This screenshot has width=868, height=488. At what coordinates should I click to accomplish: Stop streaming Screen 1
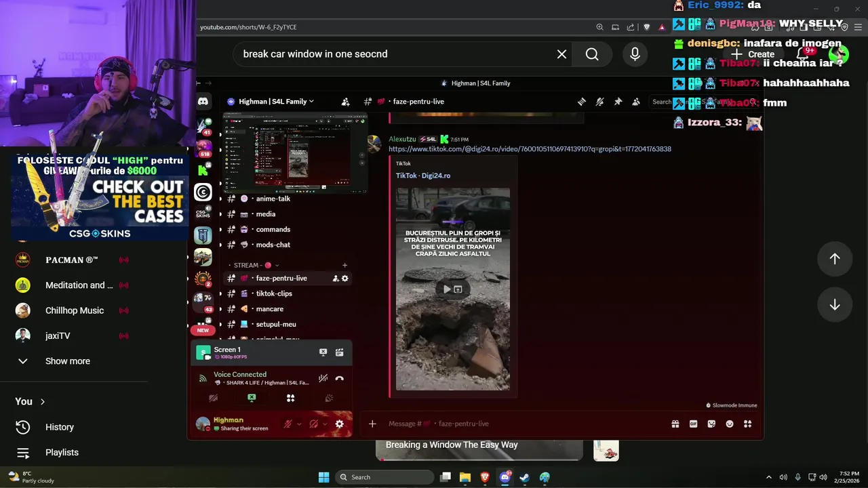[323, 352]
